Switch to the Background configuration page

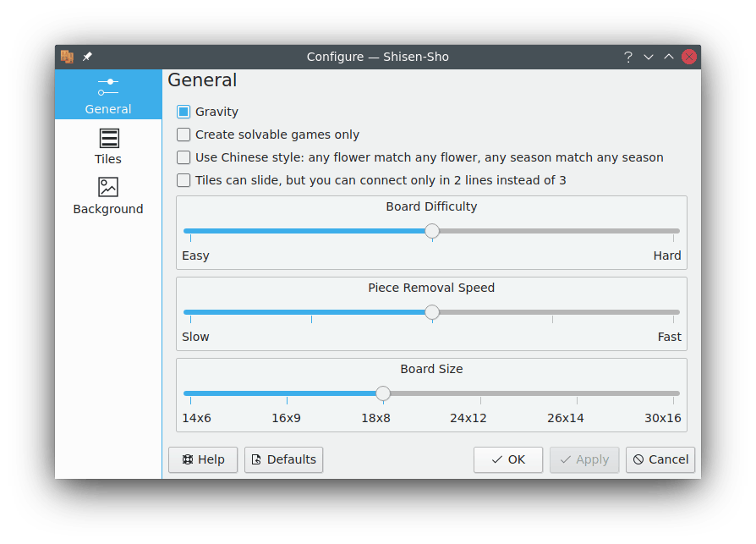coord(108,196)
